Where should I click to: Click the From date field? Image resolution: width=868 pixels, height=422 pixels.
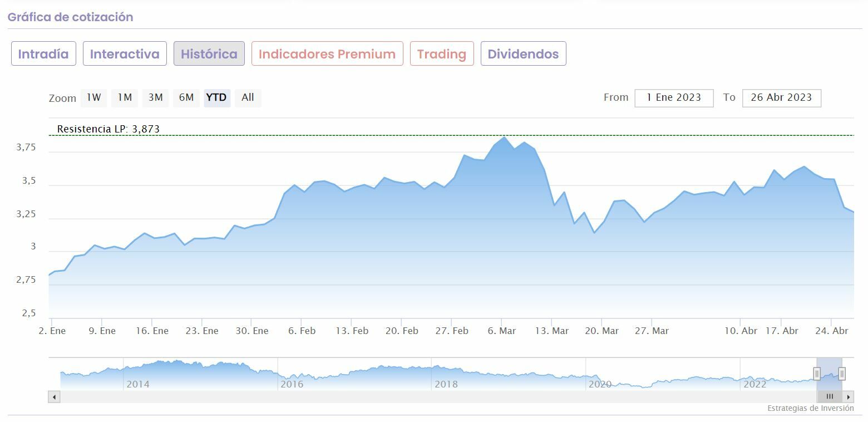coord(674,97)
